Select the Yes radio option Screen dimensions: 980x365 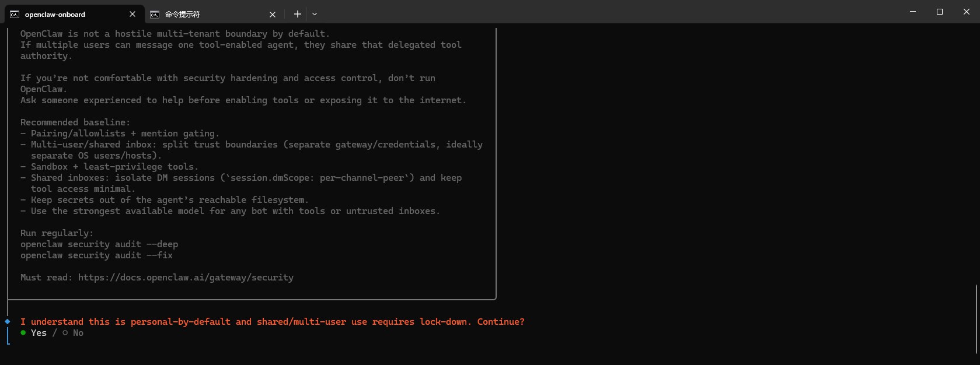point(34,333)
